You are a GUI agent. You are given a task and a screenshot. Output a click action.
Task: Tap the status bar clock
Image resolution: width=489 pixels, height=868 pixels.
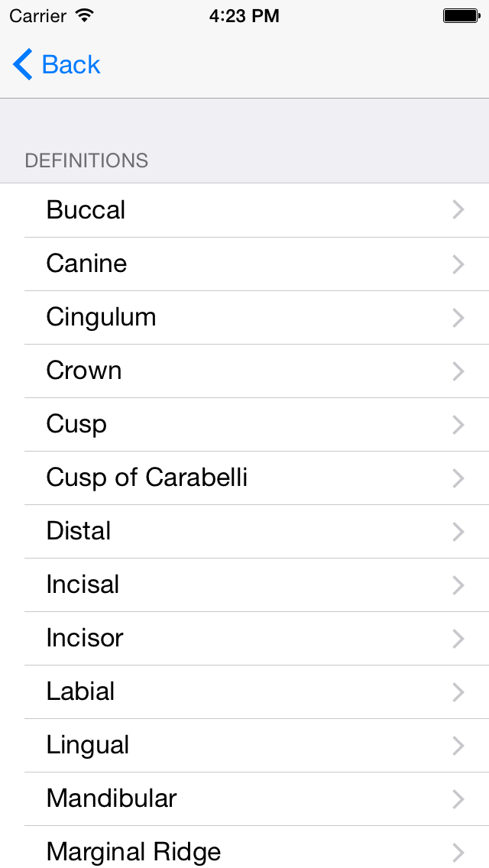tap(244, 15)
